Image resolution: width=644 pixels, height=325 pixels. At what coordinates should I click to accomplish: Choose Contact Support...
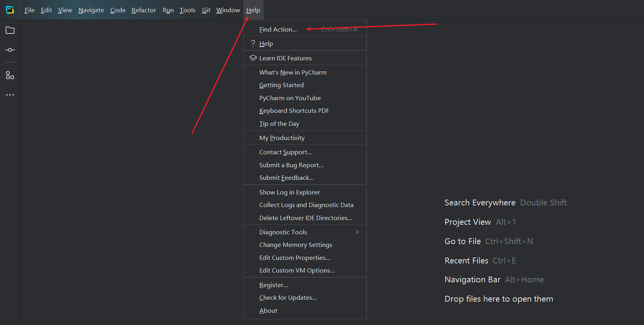[x=305, y=152]
